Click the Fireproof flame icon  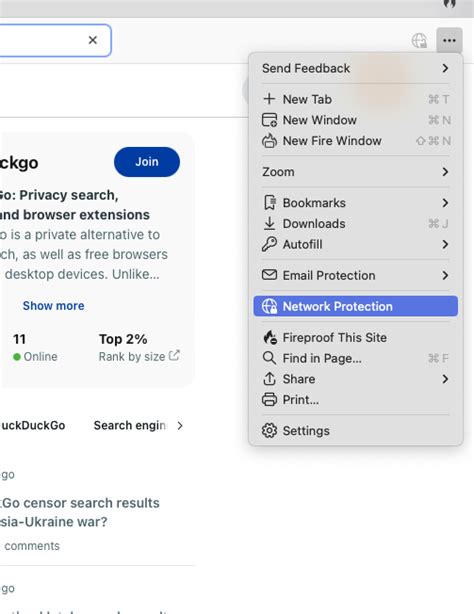pyautogui.click(x=270, y=337)
